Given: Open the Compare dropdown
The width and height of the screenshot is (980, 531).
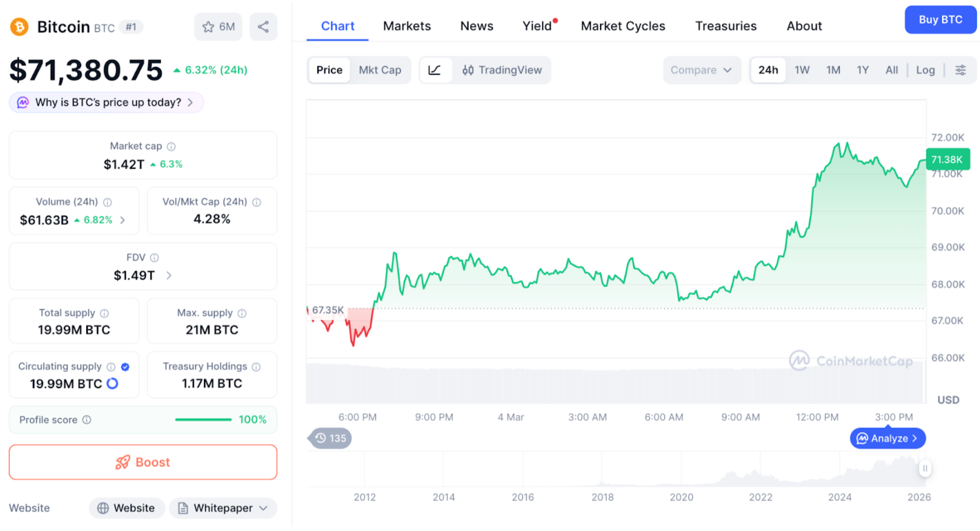Looking at the screenshot, I should (701, 70).
